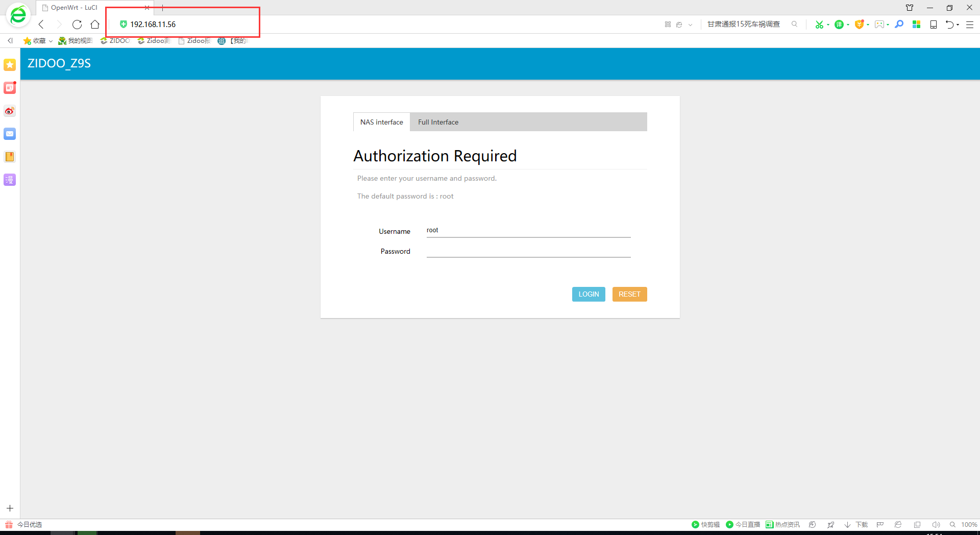Click the orange RESET button
Image resolution: width=980 pixels, height=535 pixels.
(x=629, y=294)
